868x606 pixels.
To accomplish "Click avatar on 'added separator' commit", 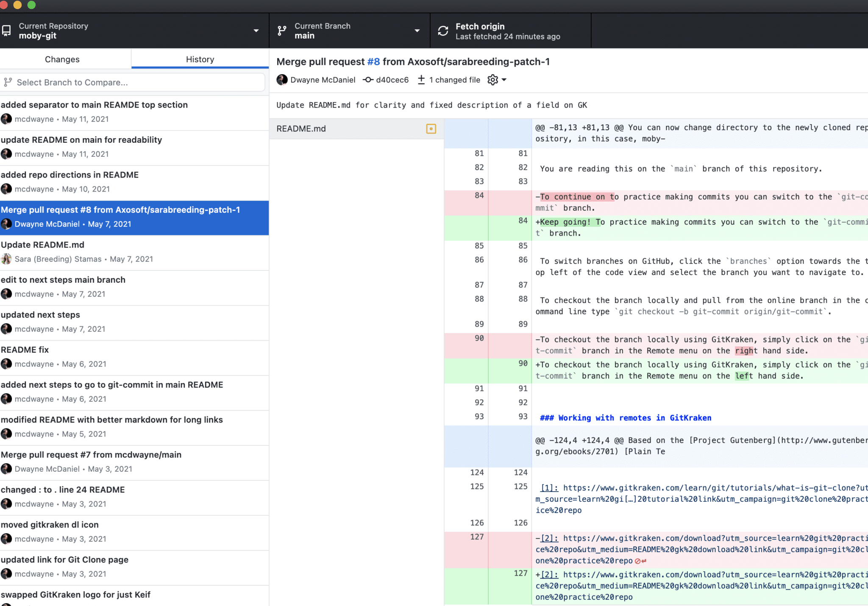I will click(6, 119).
